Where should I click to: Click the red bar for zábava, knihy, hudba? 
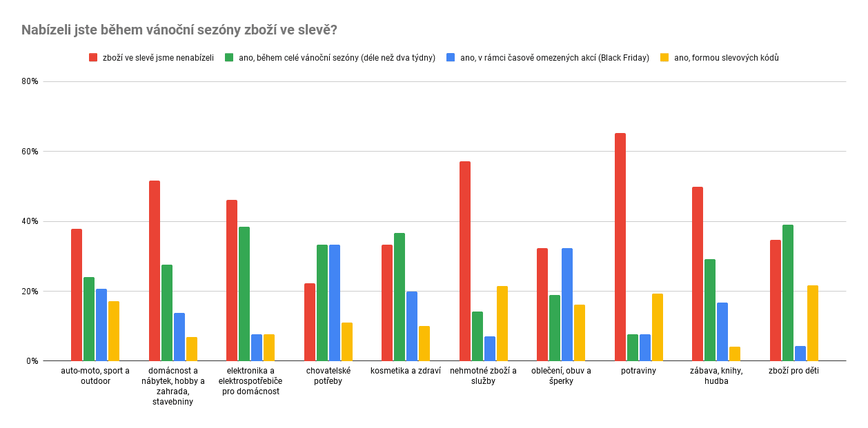click(698, 274)
